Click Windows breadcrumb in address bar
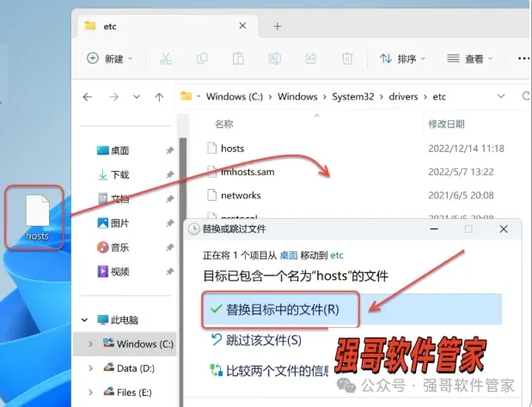Image resolution: width=532 pixels, height=407 pixels. pyautogui.click(x=297, y=96)
